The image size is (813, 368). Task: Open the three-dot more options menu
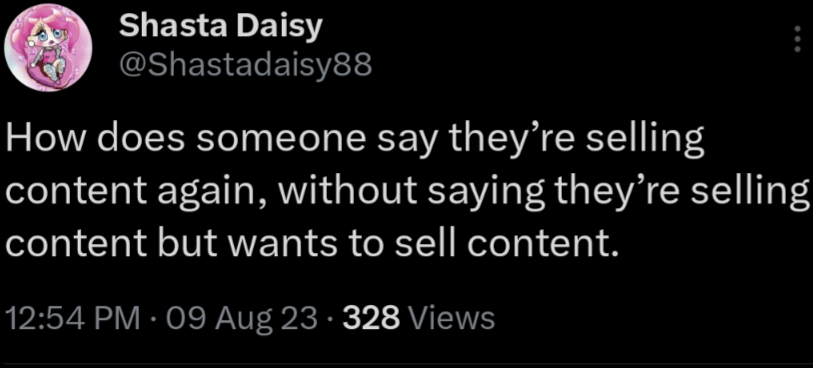(798, 39)
